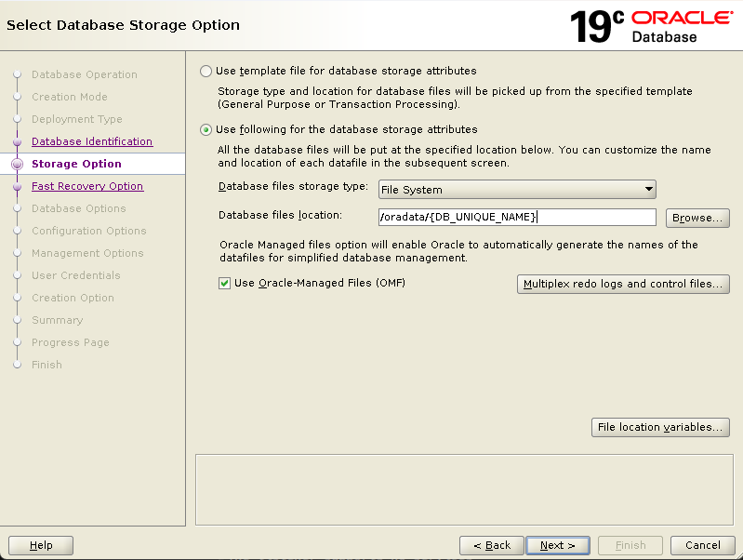Screen dimensions: 743x560
Task: Click the disabled Finish button
Action: click(x=630, y=545)
